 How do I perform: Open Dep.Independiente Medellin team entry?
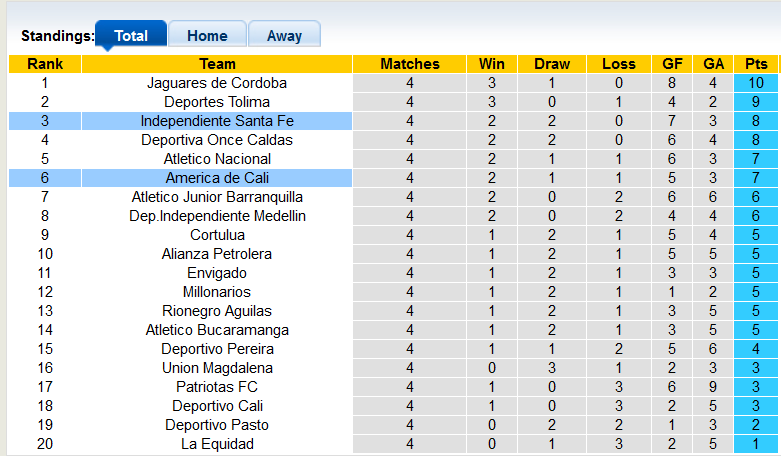tap(217, 216)
